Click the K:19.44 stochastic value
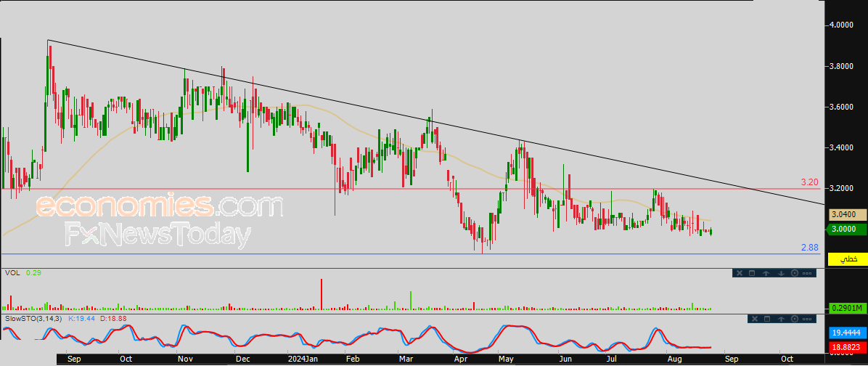Image resolution: width=868 pixels, height=366 pixels. click(x=81, y=319)
